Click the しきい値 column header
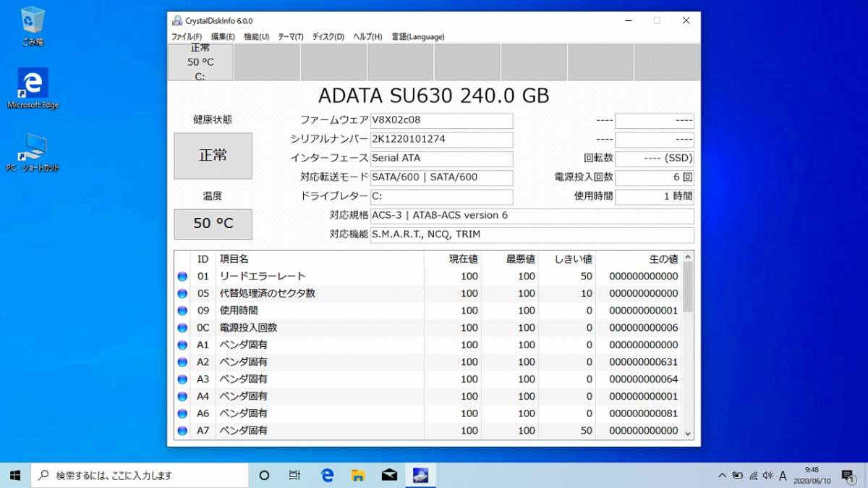 [x=567, y=259]
